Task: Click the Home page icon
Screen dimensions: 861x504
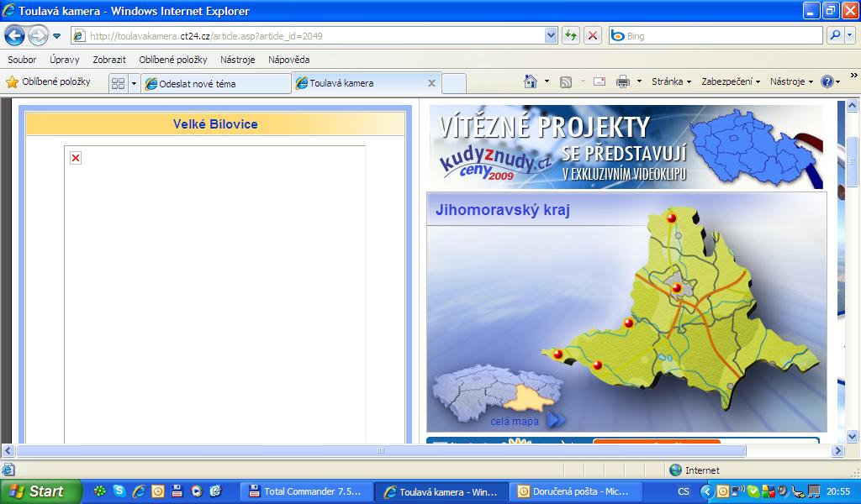Action: pyautogui.click(x=531, y=81)
